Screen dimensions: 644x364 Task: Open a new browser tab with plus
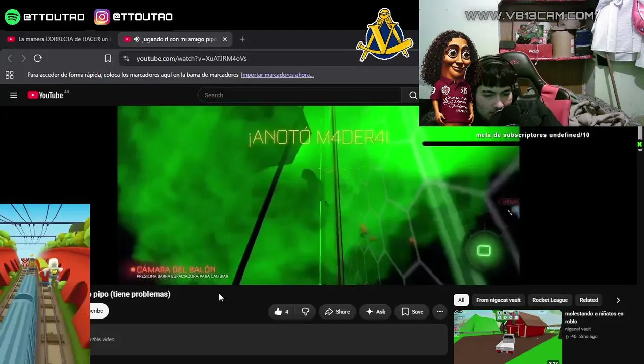242,39
